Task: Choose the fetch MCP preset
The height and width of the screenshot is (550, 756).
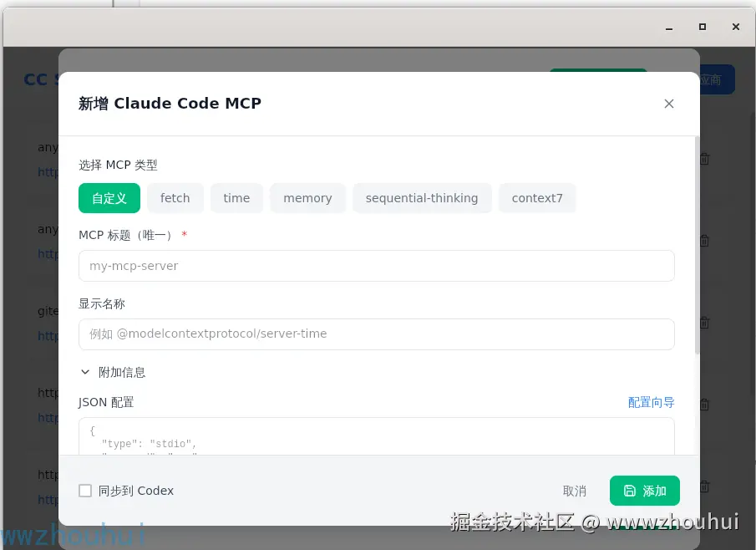Action: tap(175, 198)
